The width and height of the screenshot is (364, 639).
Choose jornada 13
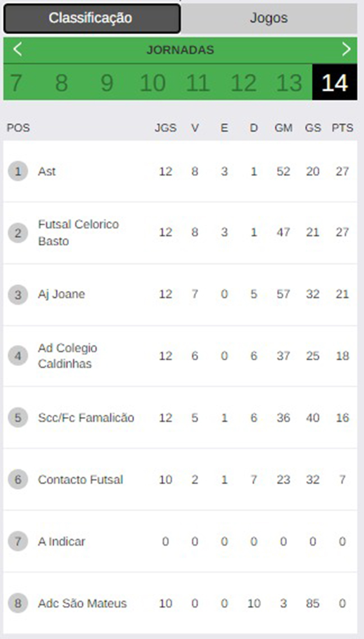pos(289,83)
